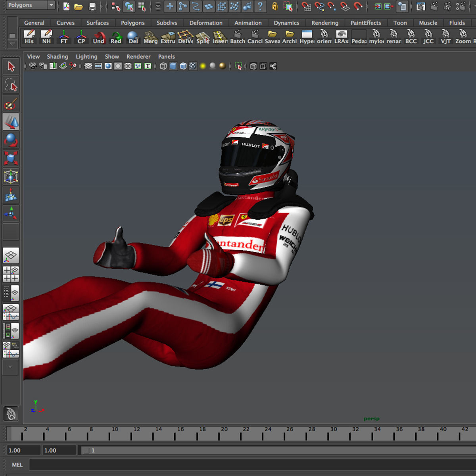Select the arrow Select tool
Screen dimensions: 476x476
(x=11, y=66)
